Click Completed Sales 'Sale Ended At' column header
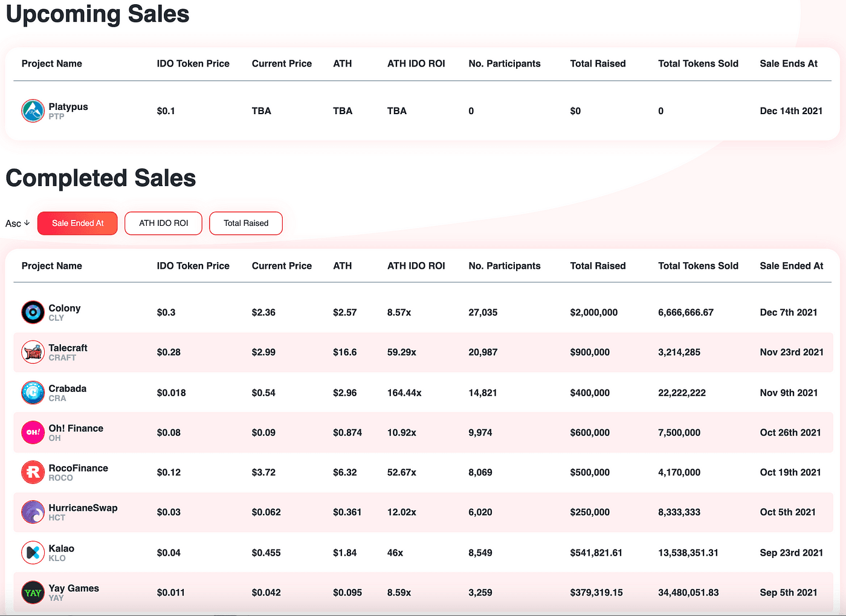This screenshot has height=616, width=846. 792,266
